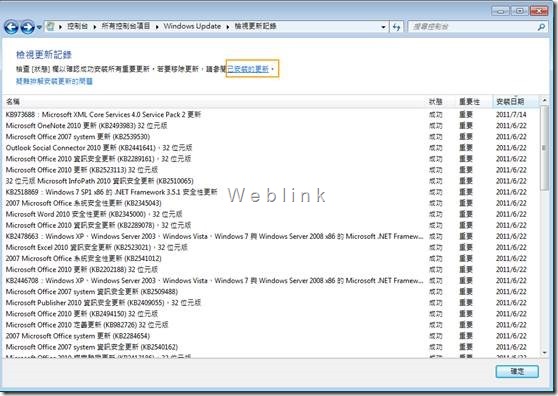This screenshot has width=558, height=396.
Task: Select Microsoft Excel 2010 (KB2523021) row
Action: (270, 247)
